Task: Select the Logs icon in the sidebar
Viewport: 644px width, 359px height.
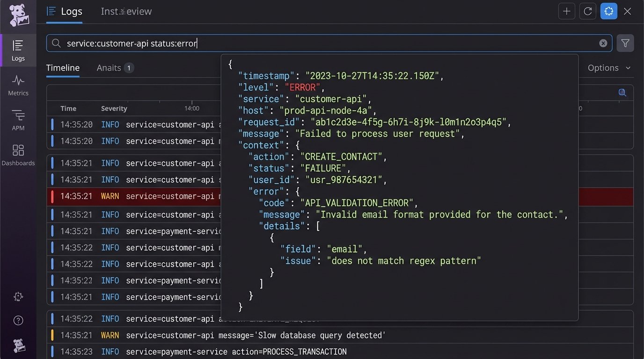Action: tap(18, 50)
